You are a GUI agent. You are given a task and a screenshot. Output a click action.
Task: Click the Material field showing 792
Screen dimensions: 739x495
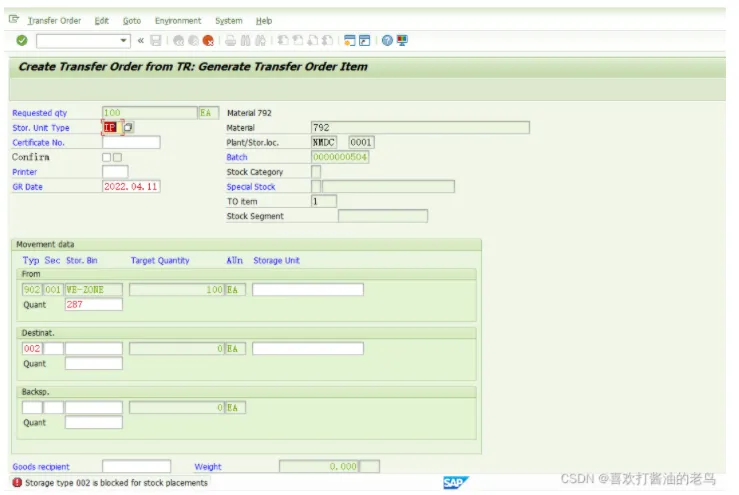(x=420, y=127)
